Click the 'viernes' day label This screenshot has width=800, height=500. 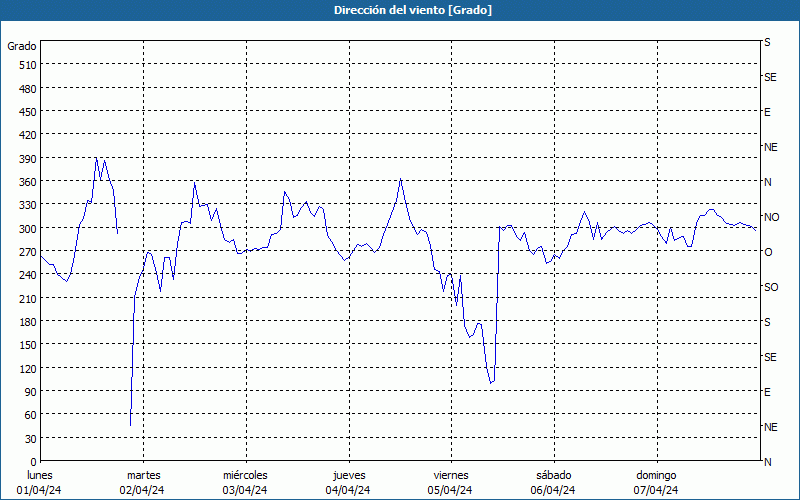click(451, 476)
